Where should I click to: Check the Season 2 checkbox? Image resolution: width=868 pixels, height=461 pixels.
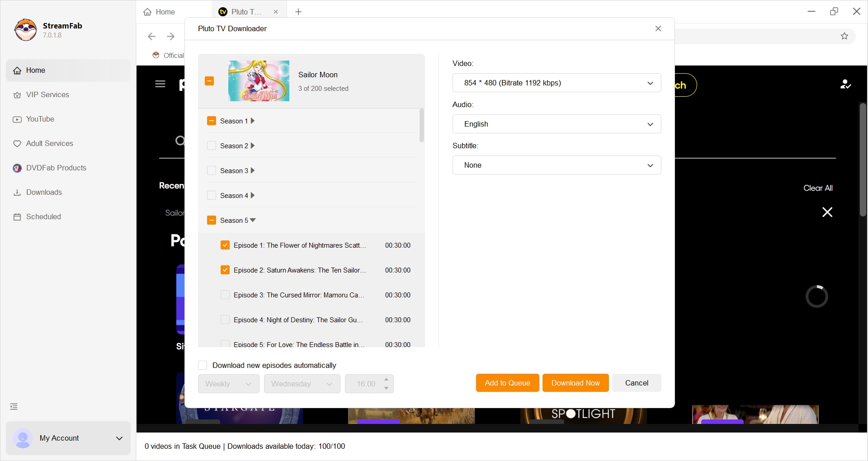tap(212, 146)
